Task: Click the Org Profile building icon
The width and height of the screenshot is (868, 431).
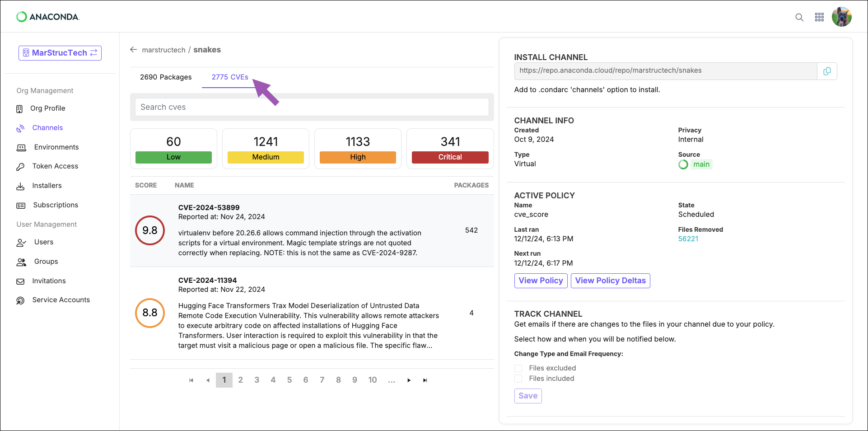Action: [19, 109]
